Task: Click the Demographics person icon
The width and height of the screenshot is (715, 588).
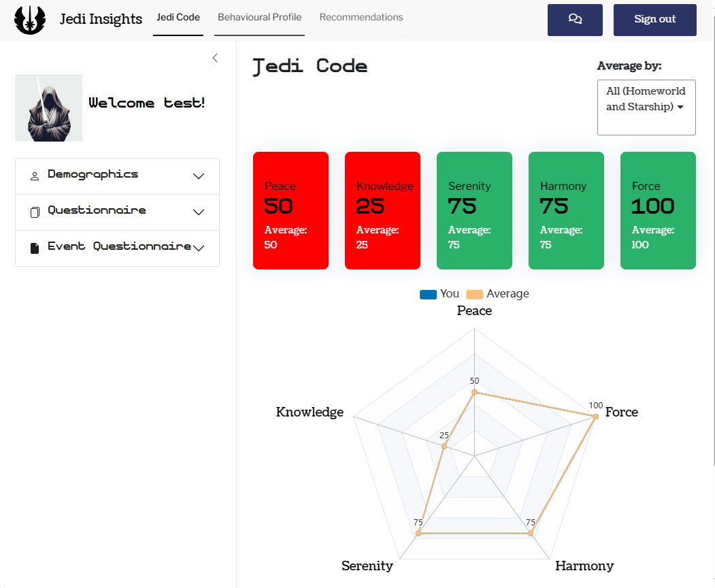Action: 35,176
